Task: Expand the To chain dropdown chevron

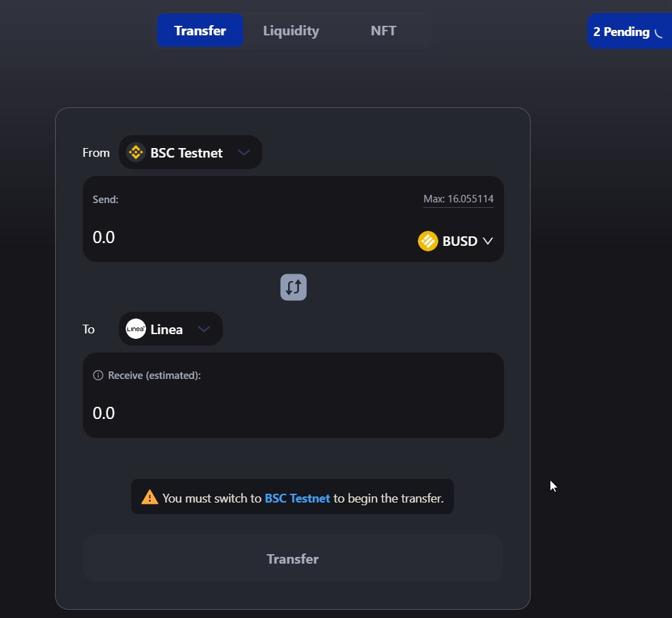Action: pos(204,329)
